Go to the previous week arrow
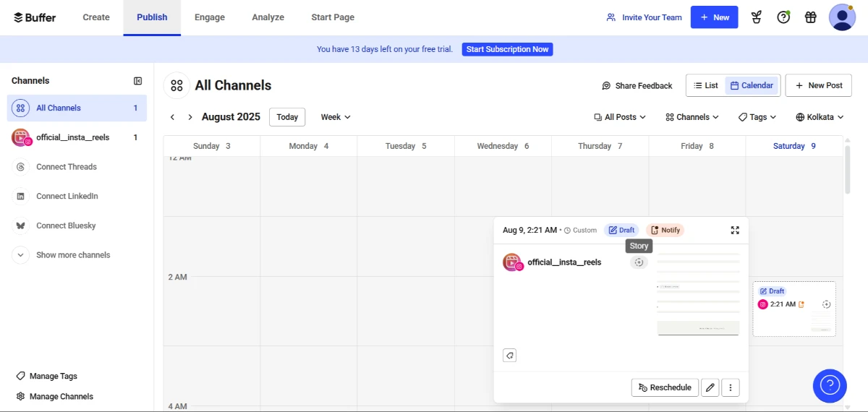This screenshot has width=868, height=412. click(172, 117)
